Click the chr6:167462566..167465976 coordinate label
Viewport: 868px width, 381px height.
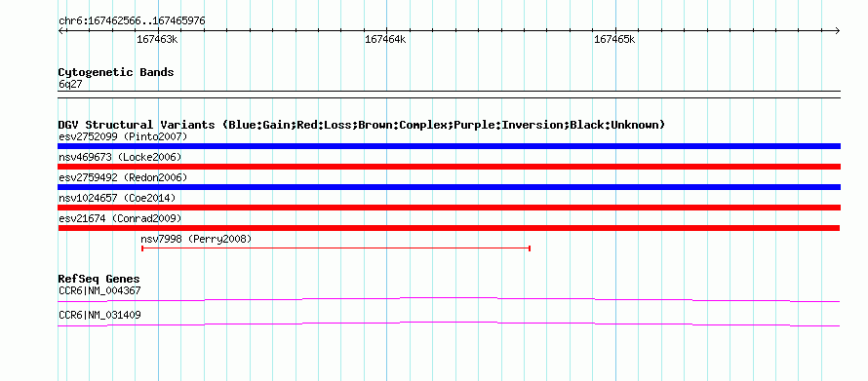pos(132,21)
